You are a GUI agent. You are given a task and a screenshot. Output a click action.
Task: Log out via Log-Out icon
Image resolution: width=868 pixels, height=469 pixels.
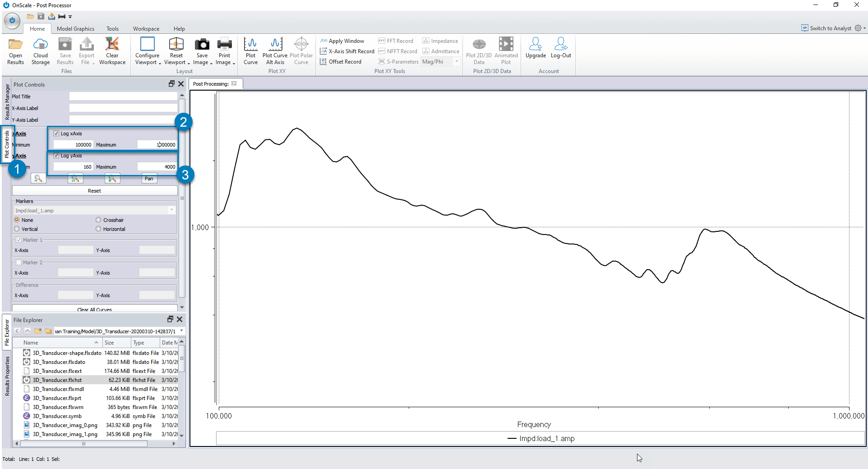561,48
